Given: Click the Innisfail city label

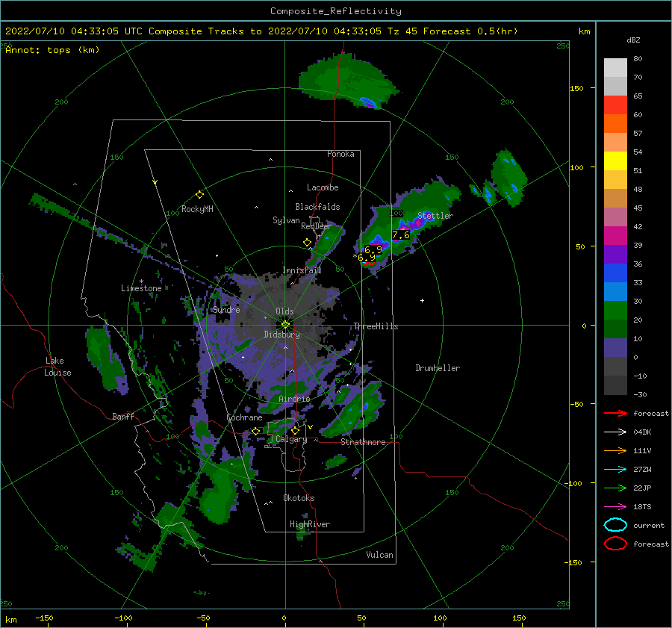Looking at the screenshot, I should [x=302, y=270].
